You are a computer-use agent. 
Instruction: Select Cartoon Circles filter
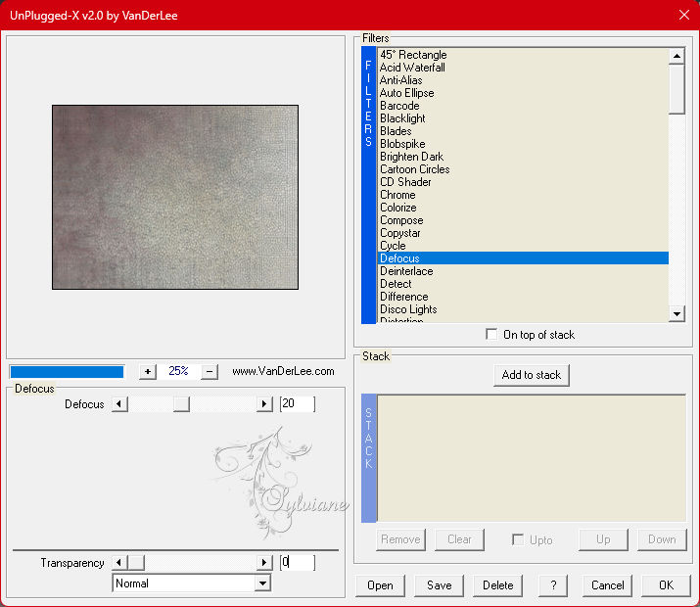coord(523,169)
